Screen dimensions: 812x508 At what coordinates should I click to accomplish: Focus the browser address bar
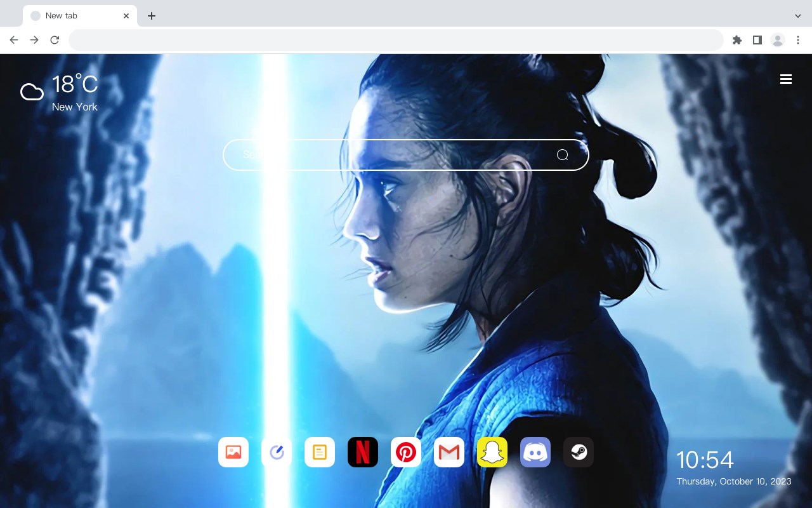click(396, 40)
